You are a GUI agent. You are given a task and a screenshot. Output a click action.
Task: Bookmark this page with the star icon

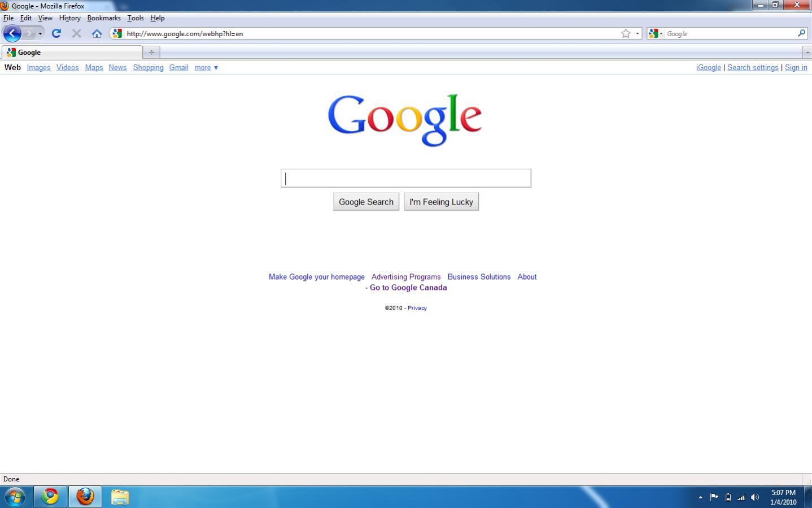(x=626, y=33)
